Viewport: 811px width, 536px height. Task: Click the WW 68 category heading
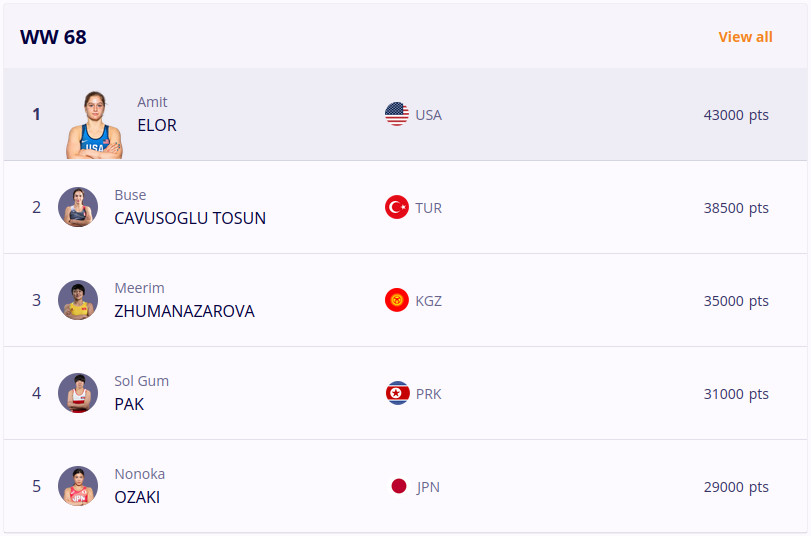tap(53, 37)
